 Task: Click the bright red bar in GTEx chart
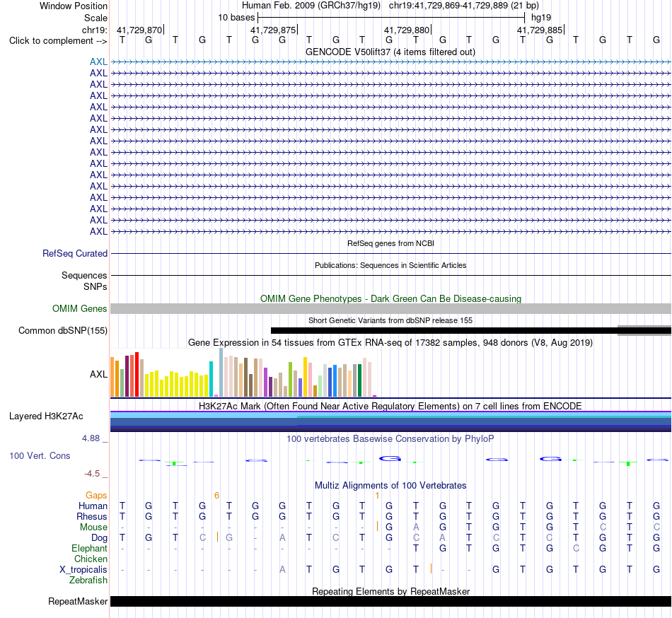tap(137, 374)
